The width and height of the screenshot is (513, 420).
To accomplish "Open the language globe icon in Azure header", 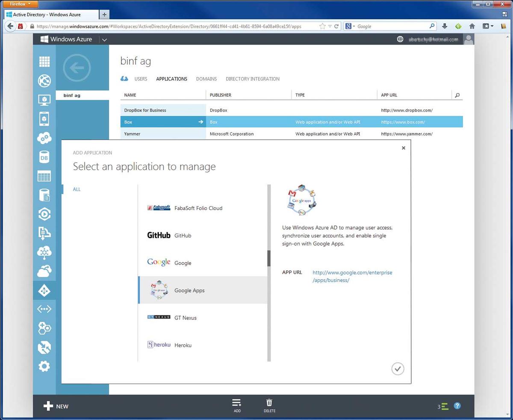I will tap(400, 39).
